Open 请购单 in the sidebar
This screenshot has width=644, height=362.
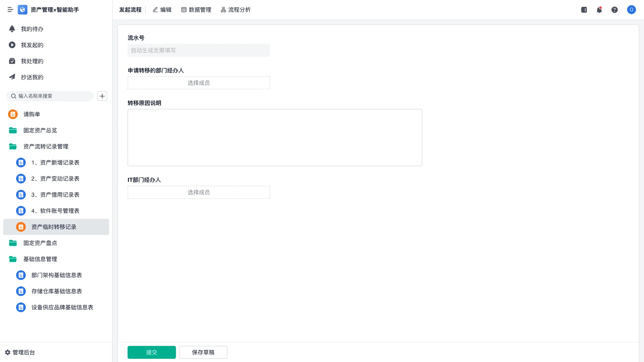click(56, 114)
